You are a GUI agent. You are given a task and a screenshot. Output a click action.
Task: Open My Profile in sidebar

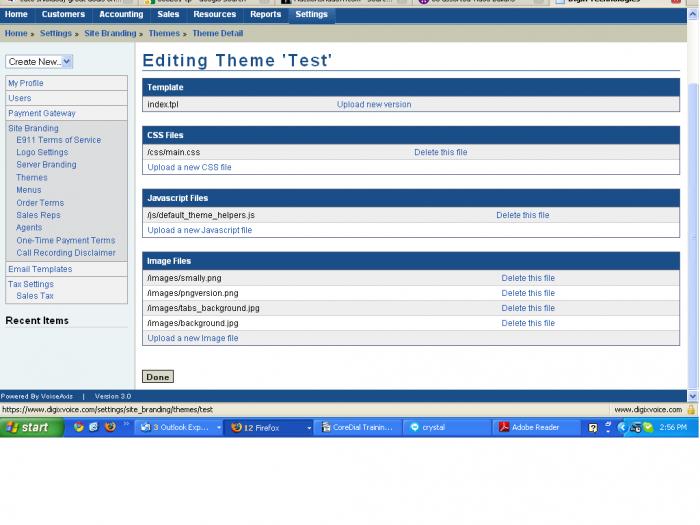(x=26, y=83)
